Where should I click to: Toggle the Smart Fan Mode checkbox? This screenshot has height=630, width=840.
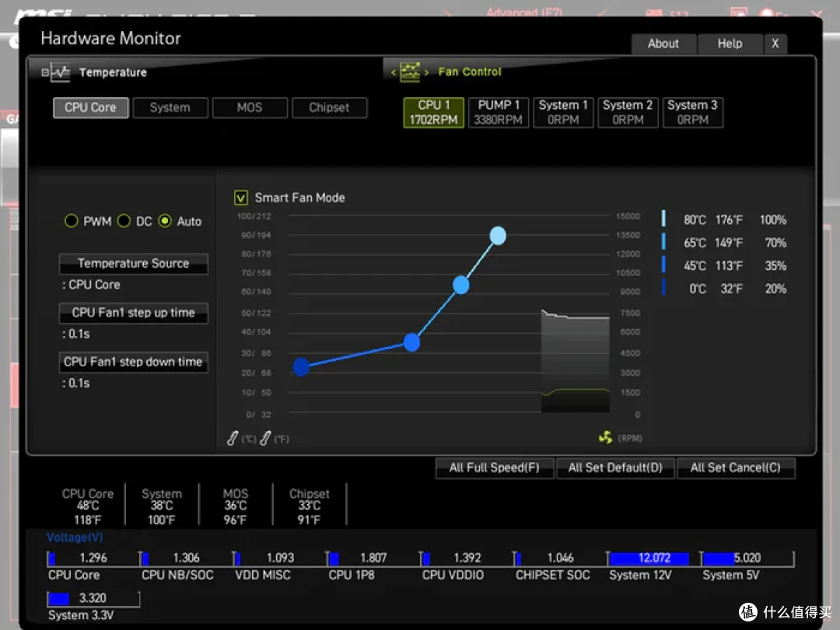241,198
